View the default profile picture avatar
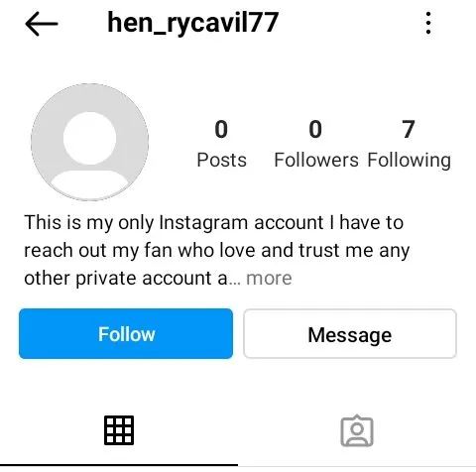 (x=89, y=142)
